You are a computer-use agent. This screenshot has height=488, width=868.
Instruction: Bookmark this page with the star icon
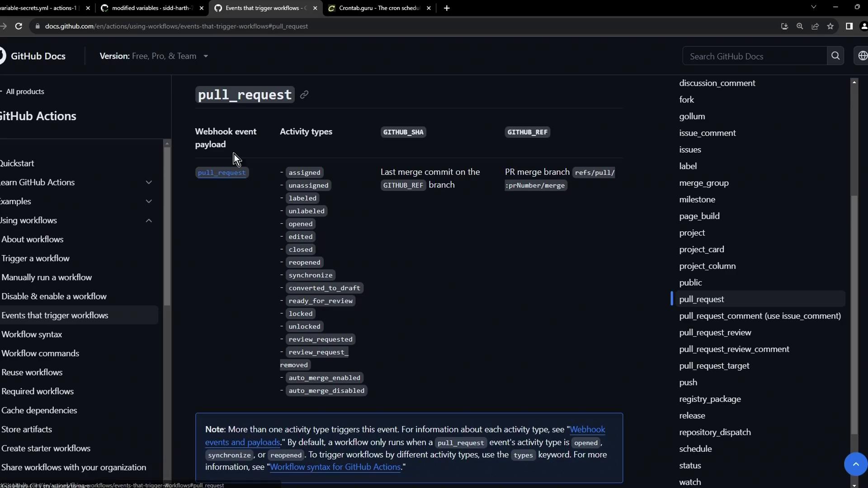click(830, 26)
